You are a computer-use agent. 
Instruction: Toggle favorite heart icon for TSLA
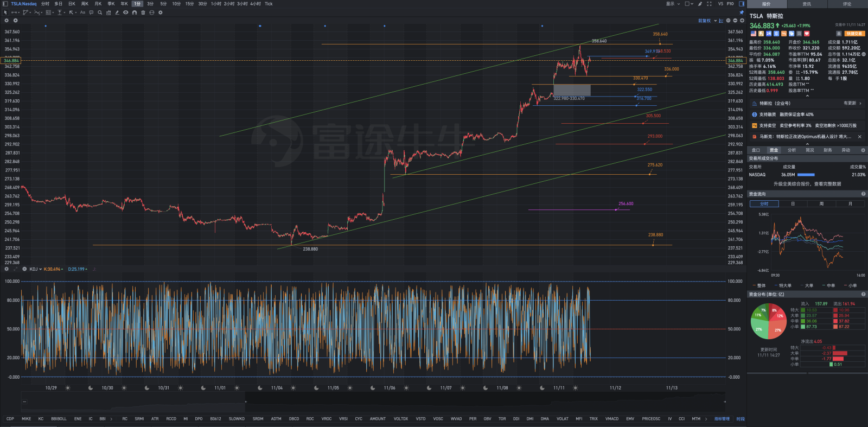tap(807, 34)
